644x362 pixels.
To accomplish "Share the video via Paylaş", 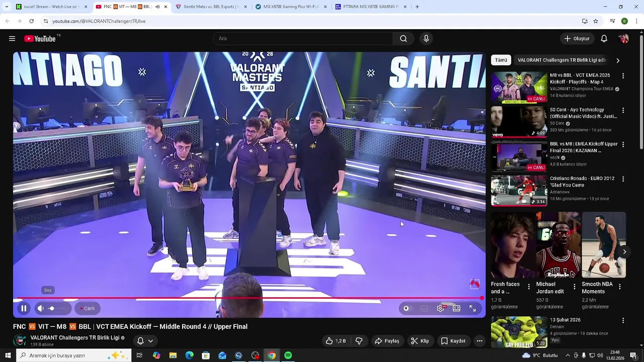I will click(x=387, y=341).
